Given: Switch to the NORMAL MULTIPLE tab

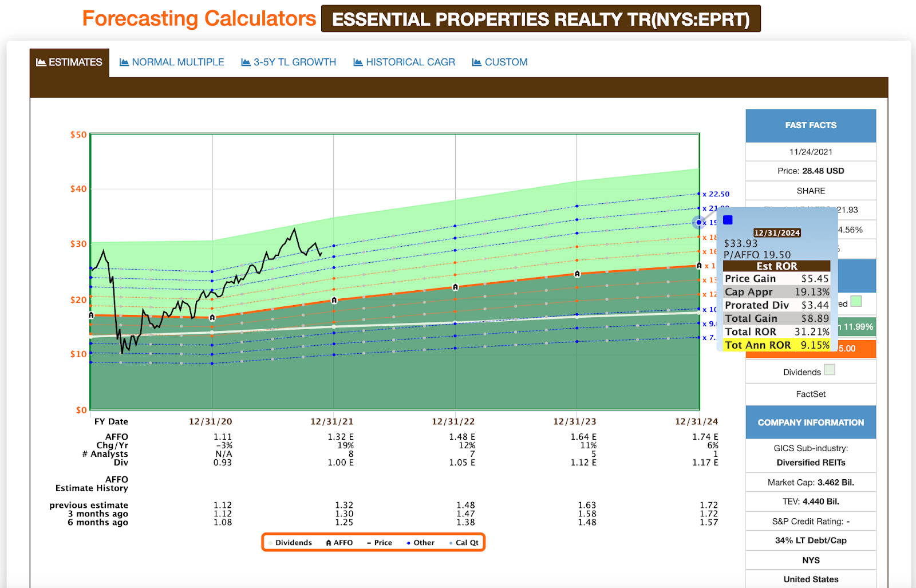Looking at the screenshot, I should click(172, 62).
